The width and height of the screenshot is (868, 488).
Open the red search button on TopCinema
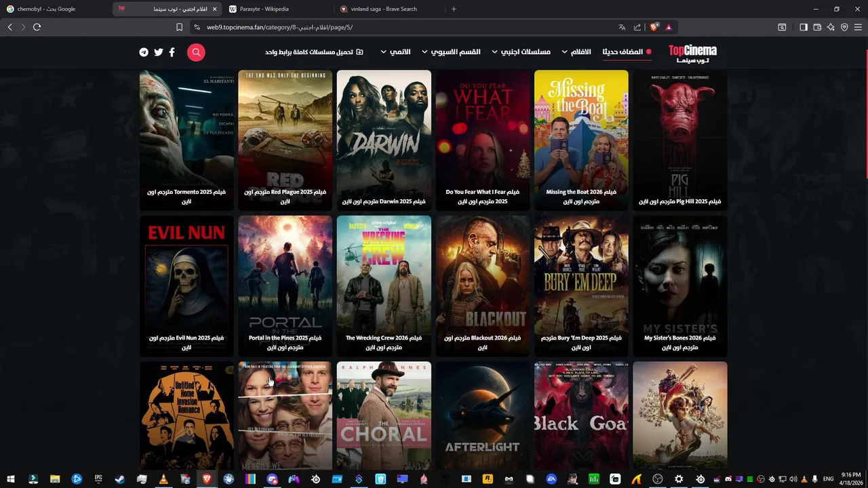pyautogui.click(x=196, y=52)
